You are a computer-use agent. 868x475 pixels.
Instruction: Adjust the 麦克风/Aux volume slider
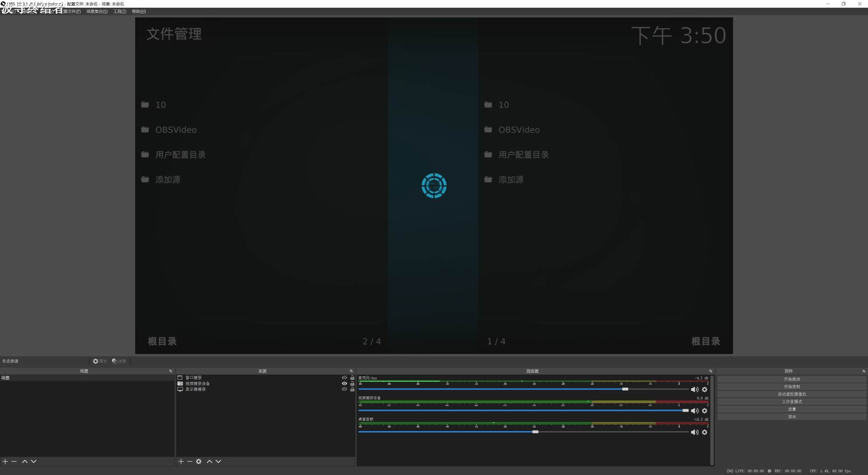click(625, 389)
